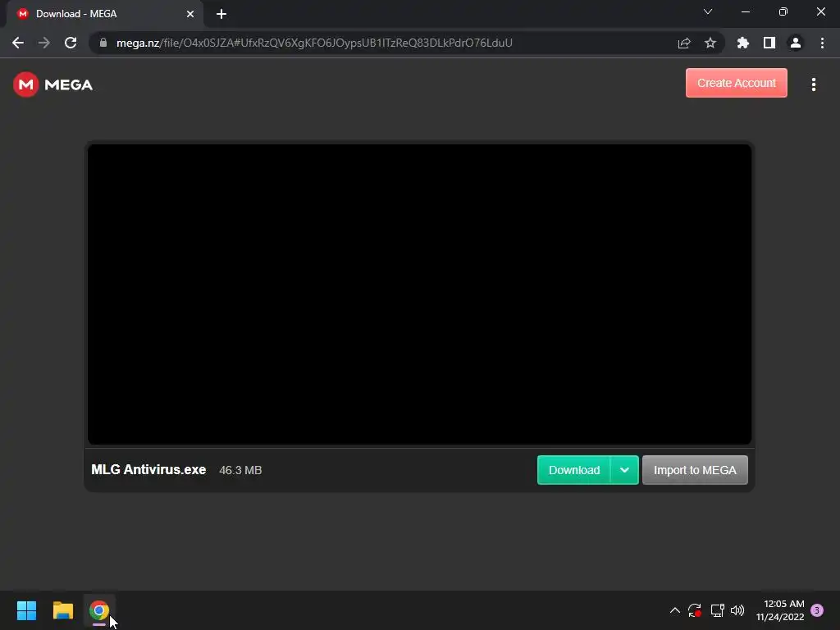This screenshot has height=630, width=840.
Task: Bookmark this page with the star icon
Action: [710, 43]
